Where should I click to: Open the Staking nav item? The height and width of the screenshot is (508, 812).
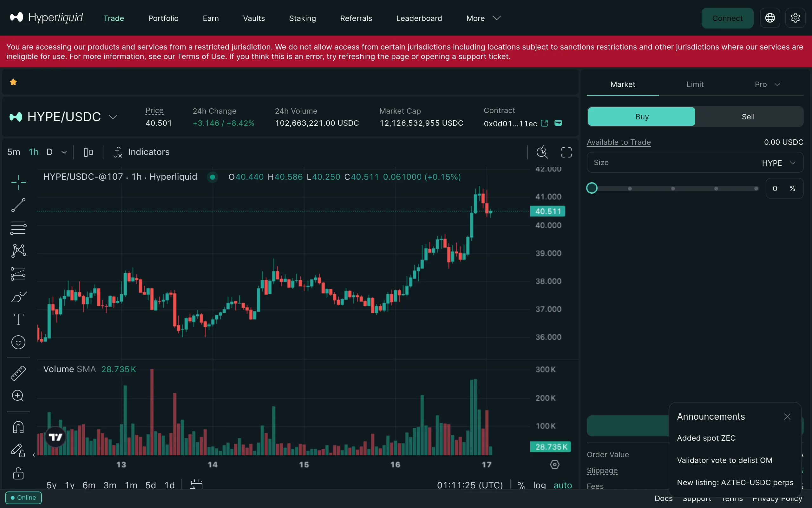pyautogui.click(x=303, y=18)
